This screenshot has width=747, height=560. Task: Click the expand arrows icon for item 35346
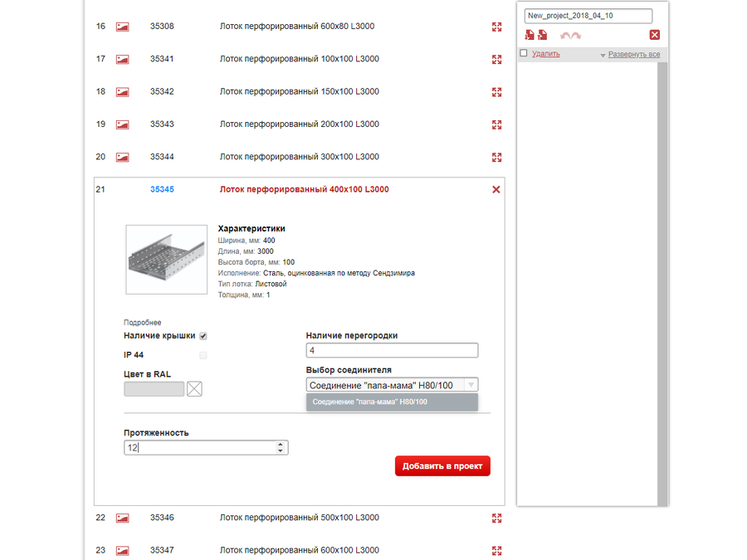pyautogui.click(x=496, y=518)
